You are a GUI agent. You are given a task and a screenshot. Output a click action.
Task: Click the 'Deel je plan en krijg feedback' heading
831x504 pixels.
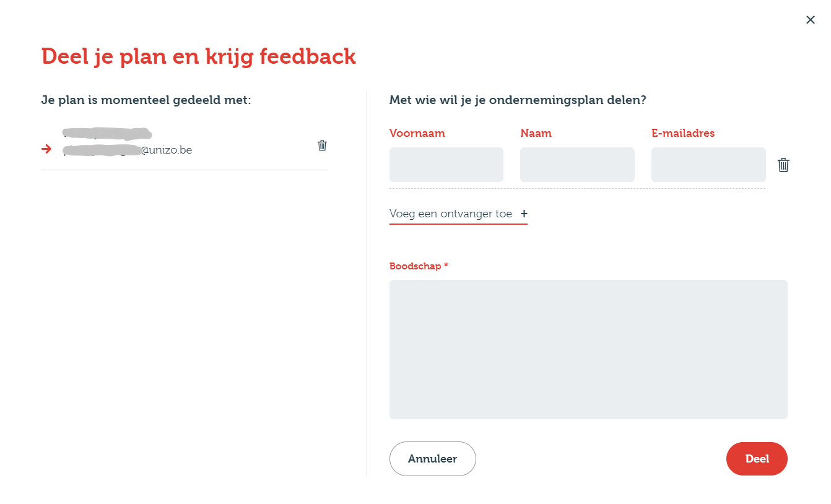point(199,56)
